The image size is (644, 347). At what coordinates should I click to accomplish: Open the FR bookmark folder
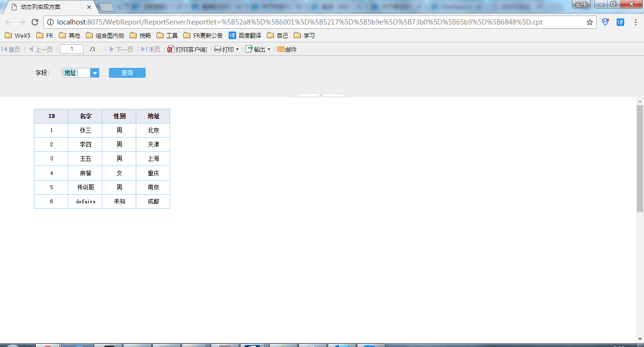[45, 35]
